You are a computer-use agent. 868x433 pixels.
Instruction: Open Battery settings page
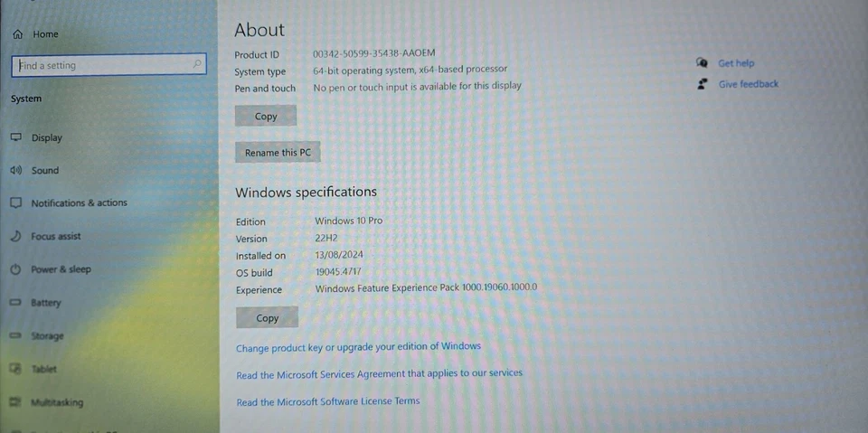[x=46, y=303]
